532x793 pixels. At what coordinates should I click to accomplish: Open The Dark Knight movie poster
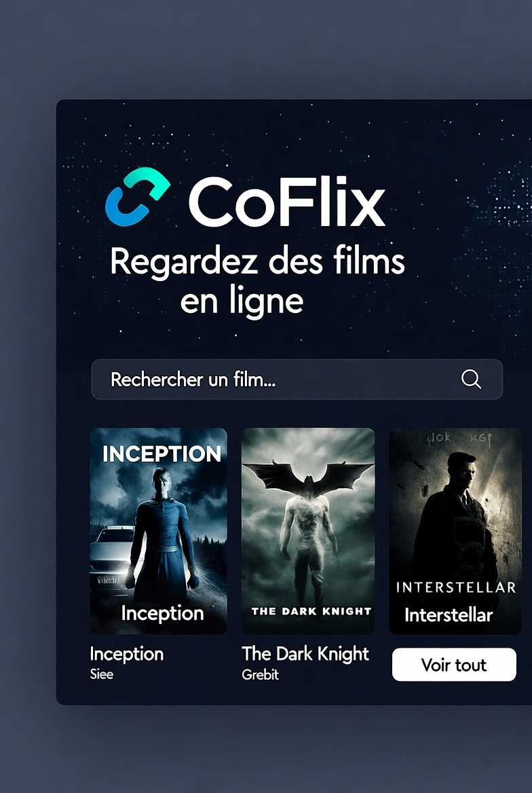pyautogui.click(x=308, y=530)
